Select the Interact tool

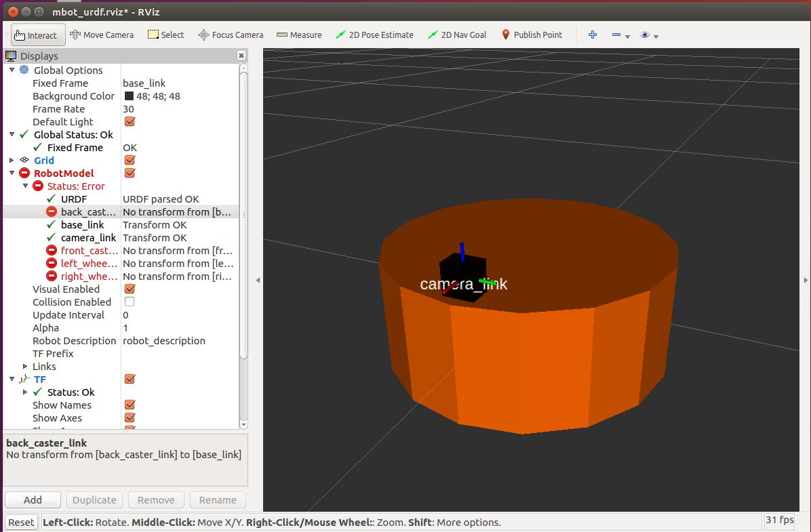pos(37,35)
